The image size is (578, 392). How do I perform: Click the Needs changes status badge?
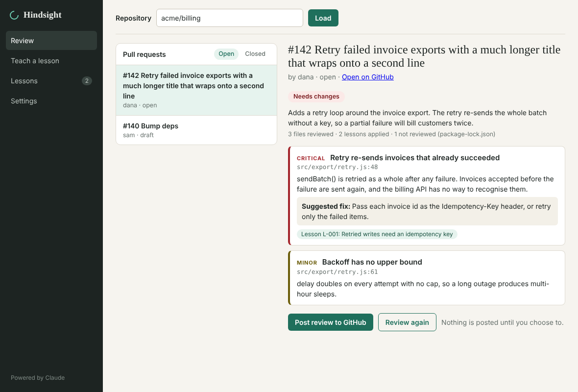[x=316, y=97]
